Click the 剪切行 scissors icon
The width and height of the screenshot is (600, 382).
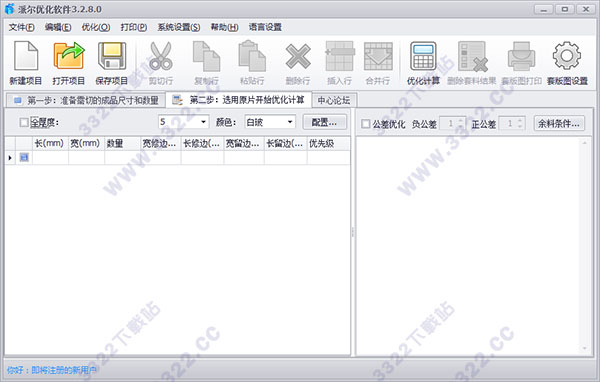click(160, 56)
